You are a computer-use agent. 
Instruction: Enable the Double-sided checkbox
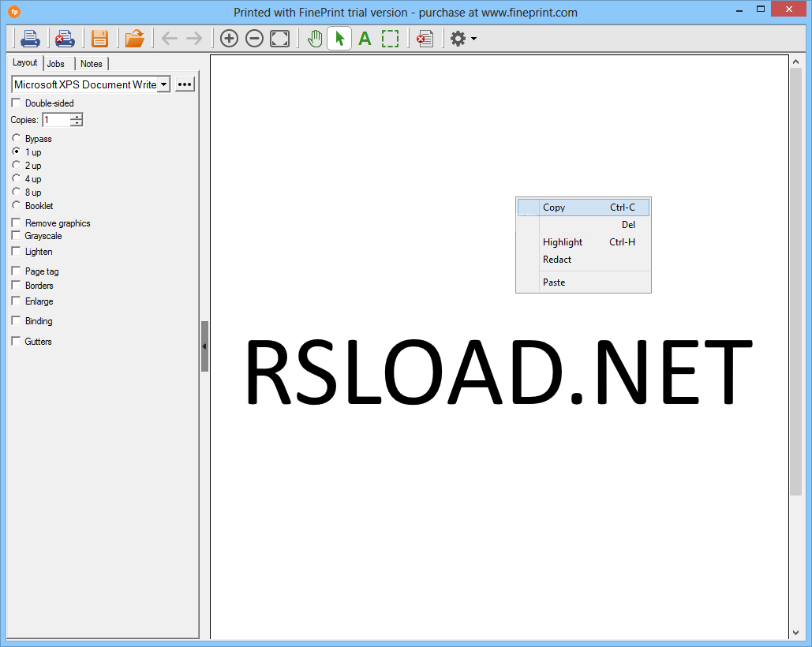16,103
